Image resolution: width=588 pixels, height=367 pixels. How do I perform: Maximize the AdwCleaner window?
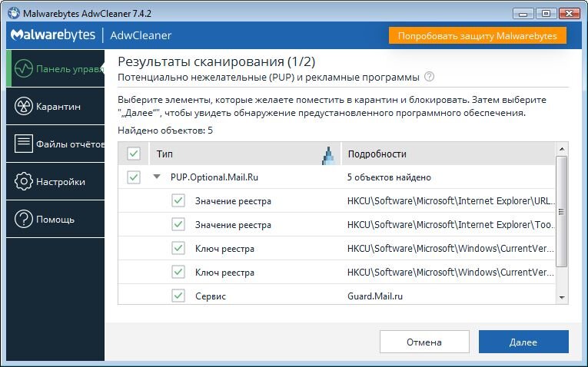546,14
